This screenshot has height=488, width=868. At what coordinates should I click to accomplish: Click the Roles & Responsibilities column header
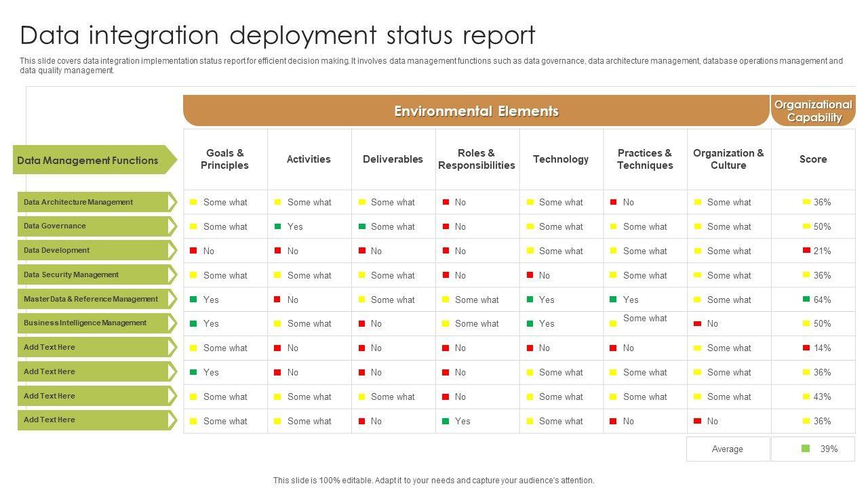pos(476,159)
